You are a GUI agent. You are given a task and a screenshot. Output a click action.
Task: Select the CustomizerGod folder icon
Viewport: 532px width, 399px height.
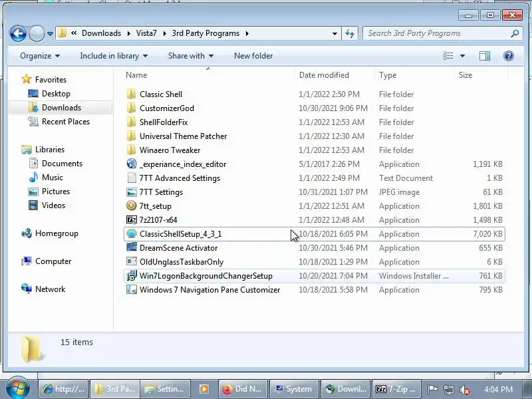click(131, 108)
